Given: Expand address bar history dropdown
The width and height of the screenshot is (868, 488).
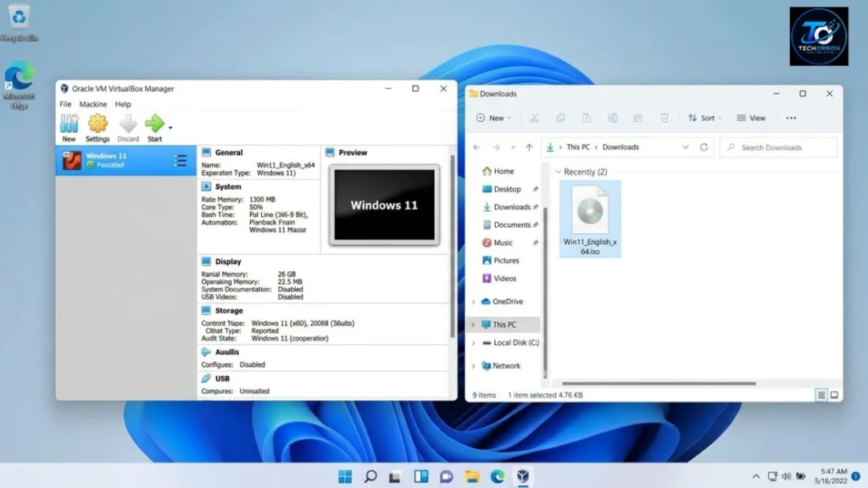Looking at the screenshot, I should [x=685, y=147].
